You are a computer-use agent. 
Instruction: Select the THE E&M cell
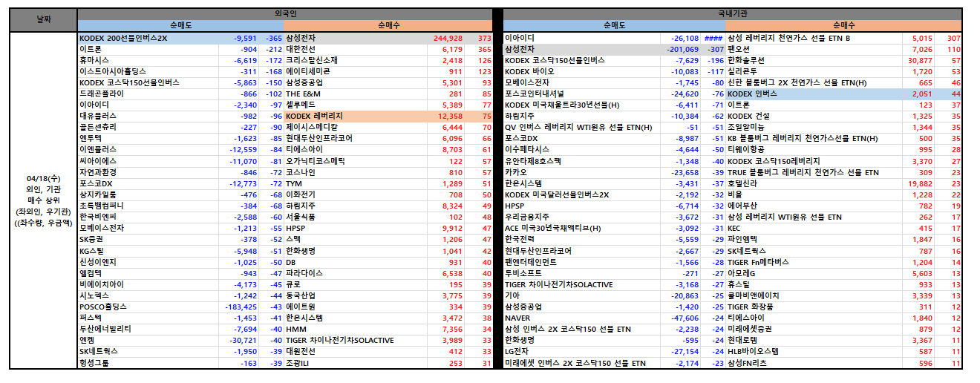point(356,94)
